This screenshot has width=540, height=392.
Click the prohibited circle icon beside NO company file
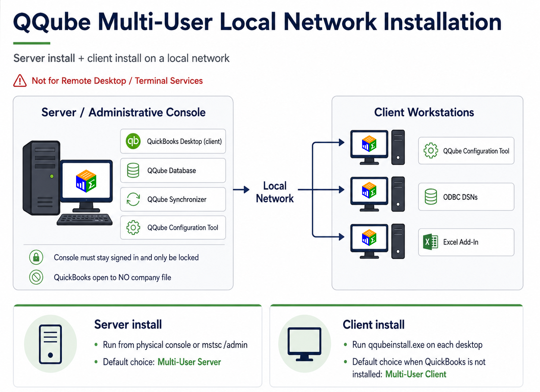pos(36,277)
